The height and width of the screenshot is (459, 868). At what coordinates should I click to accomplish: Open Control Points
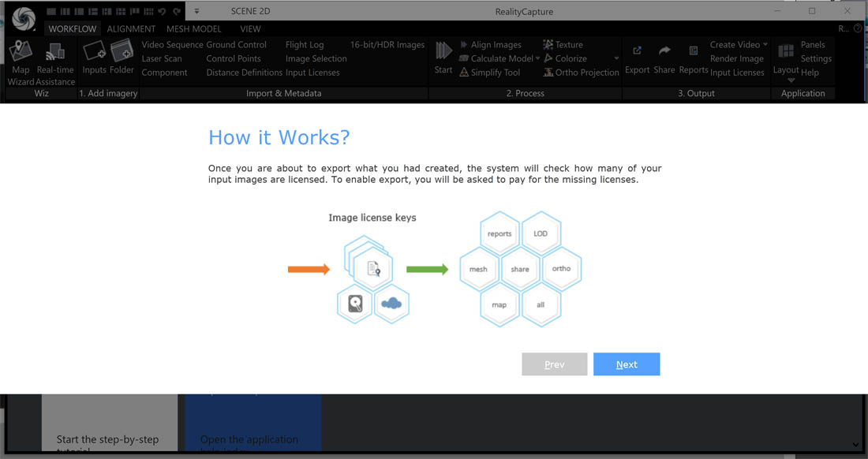[233, 58]
